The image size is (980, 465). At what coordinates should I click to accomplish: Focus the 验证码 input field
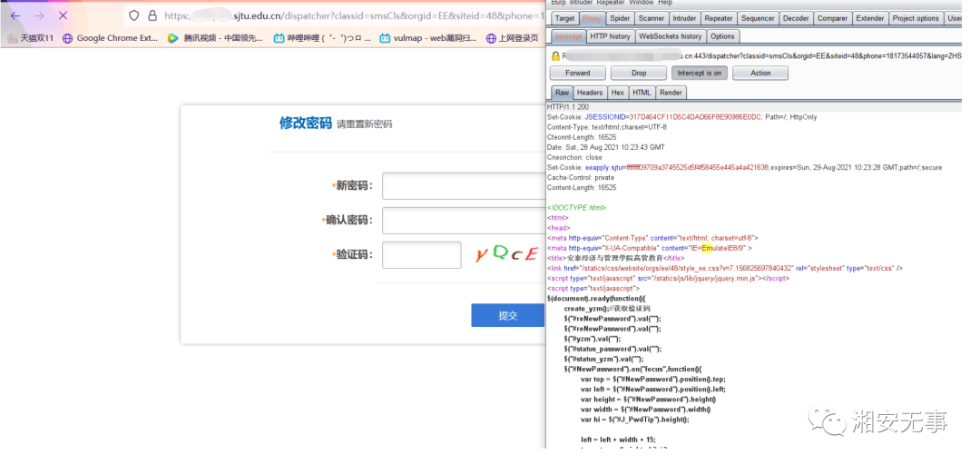point(422,254)
